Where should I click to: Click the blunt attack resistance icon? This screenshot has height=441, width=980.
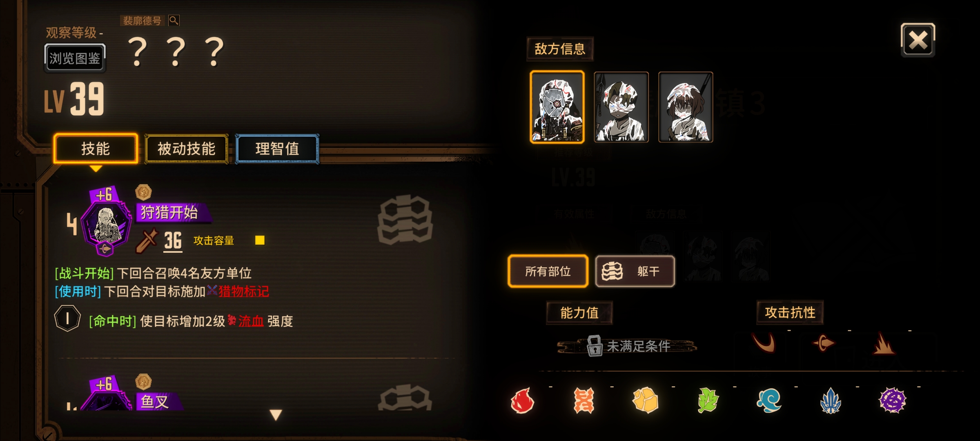[884, 343]
